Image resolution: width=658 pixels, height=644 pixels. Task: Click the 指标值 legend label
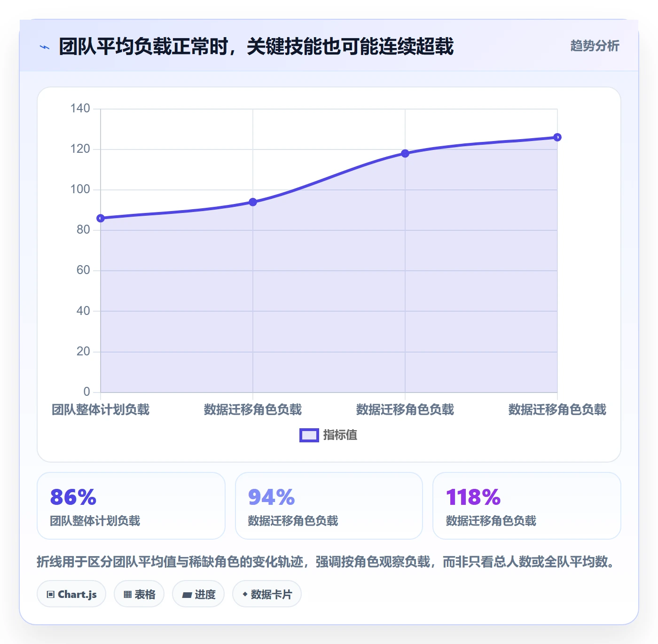[x=340, y=435]
